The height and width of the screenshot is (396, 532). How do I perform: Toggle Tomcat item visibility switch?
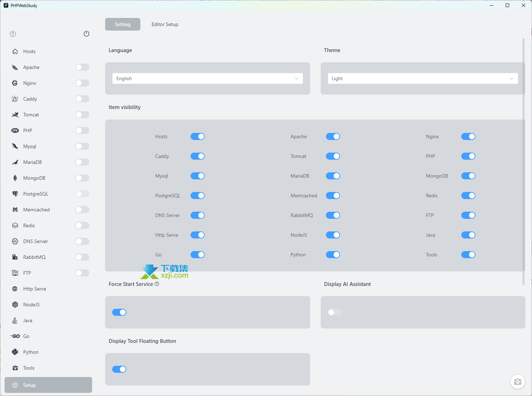click(333, 156)
